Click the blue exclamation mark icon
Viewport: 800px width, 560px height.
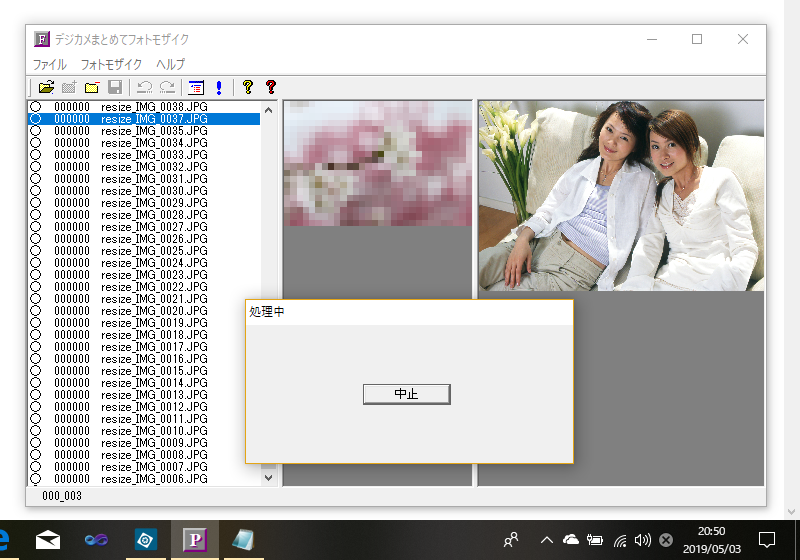click(x=218, y=87)
